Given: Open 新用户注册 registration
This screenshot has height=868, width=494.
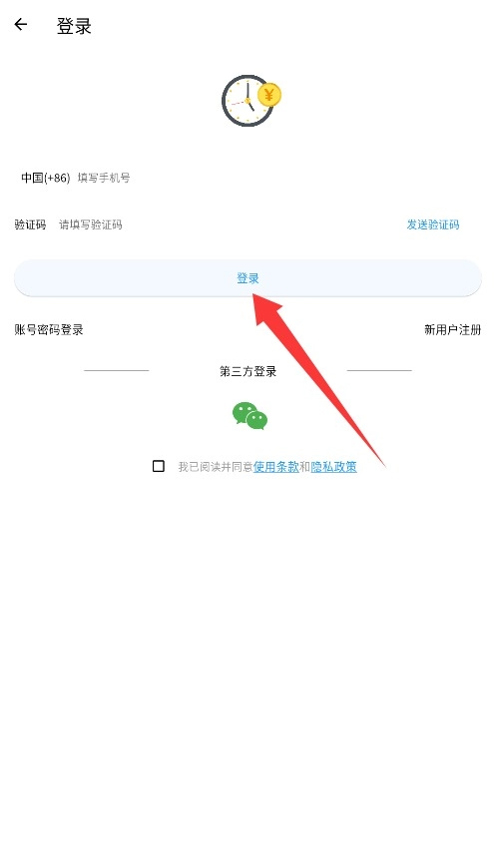Looking at the screenshot, I should (452, 330).
